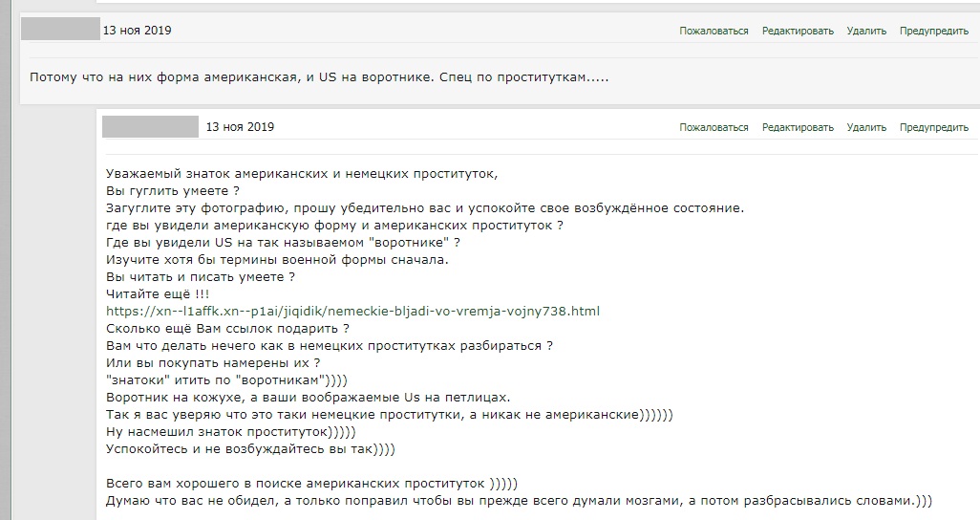Click the line 'Успокойтесь и не возбуждайтесь вы так'
The image size is (980, 520).
click(x=250, y=448)
